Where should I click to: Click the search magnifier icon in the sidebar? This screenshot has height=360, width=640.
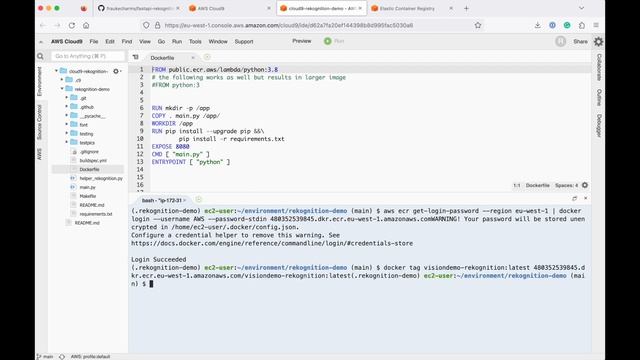click(x=40, y=56)
